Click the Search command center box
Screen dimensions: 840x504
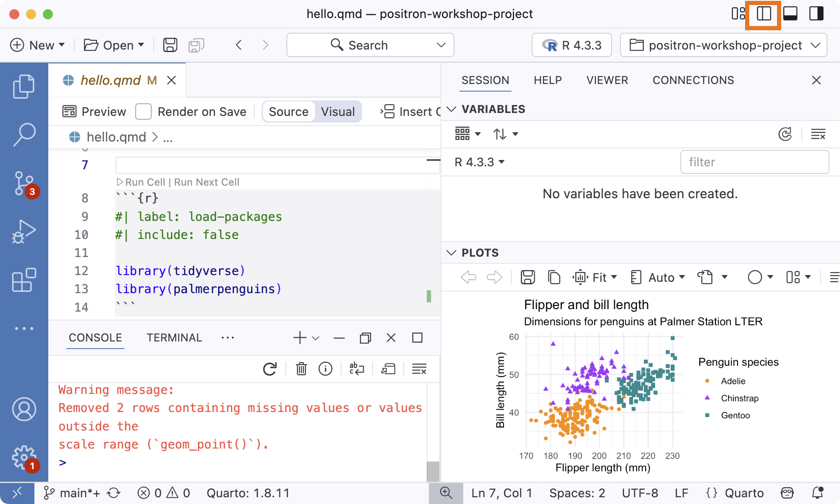click(370, 45)
